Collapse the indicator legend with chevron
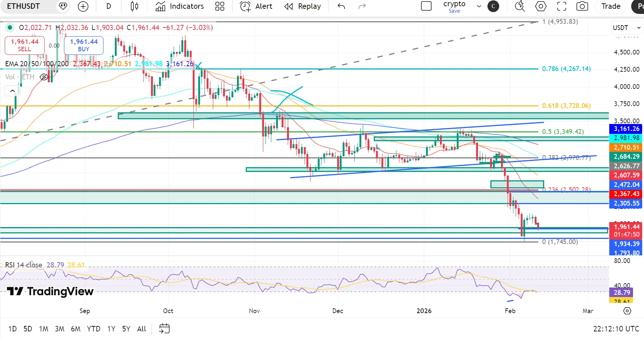 point(12,91)
